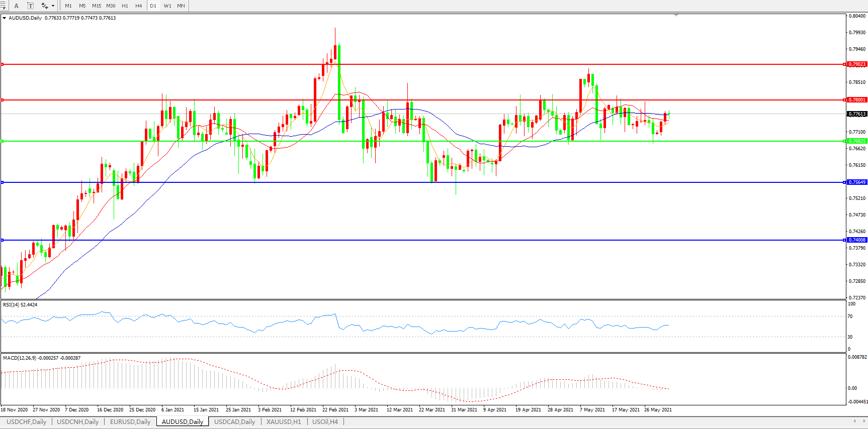Click the Arrows objects icon

click(x=44, y=6)
